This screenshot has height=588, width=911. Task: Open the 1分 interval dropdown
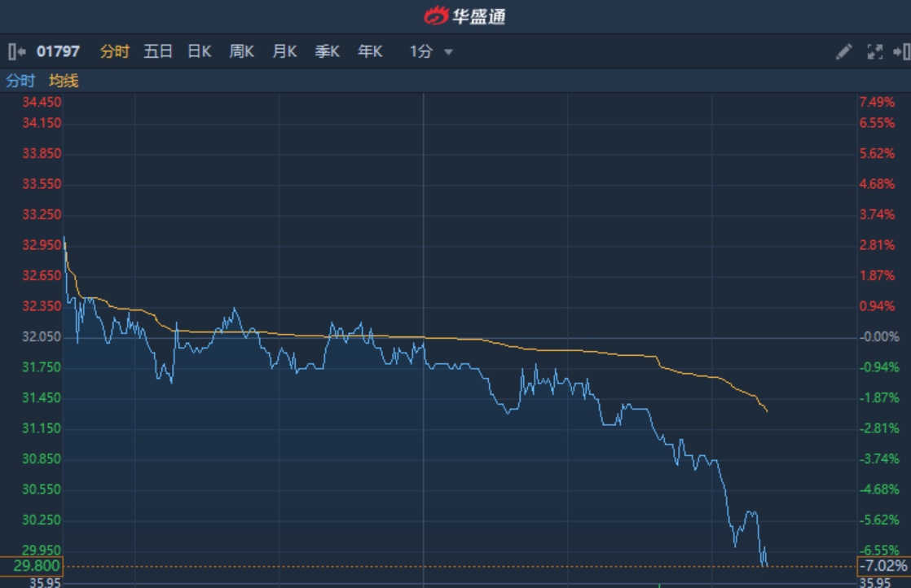pos(431,51)
